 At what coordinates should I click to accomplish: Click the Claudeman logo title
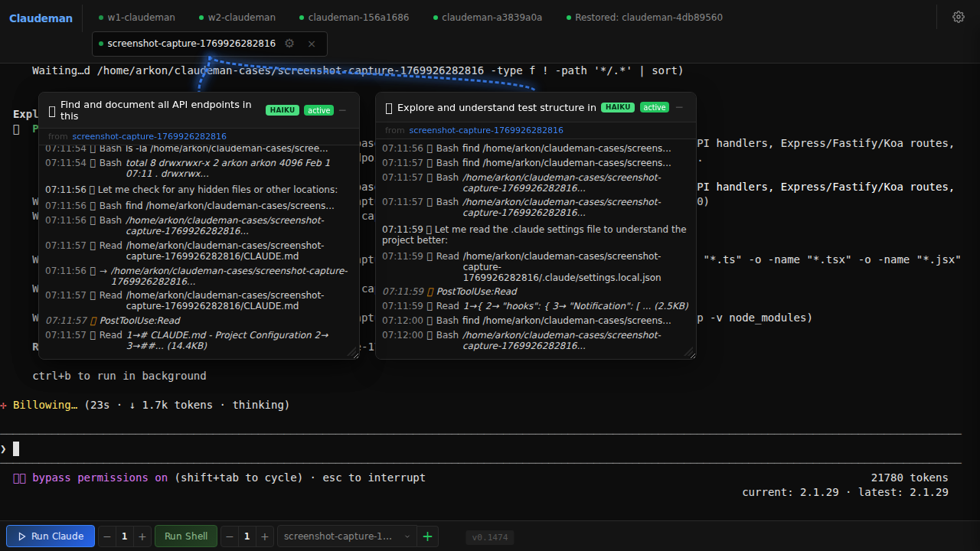pos(41,18)
